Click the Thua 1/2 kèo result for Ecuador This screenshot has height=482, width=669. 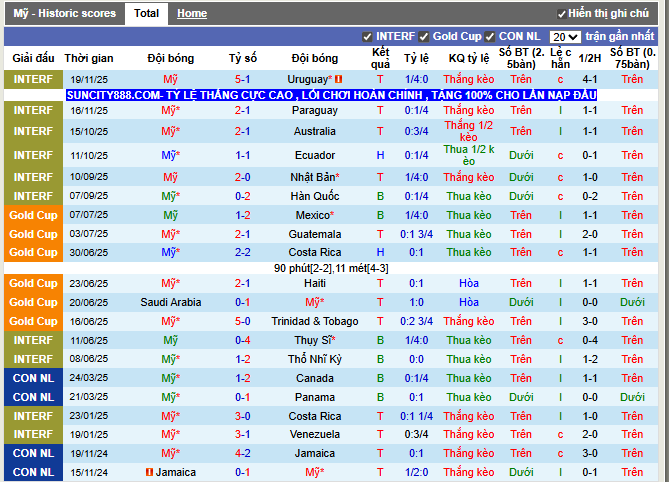point(468,155)
